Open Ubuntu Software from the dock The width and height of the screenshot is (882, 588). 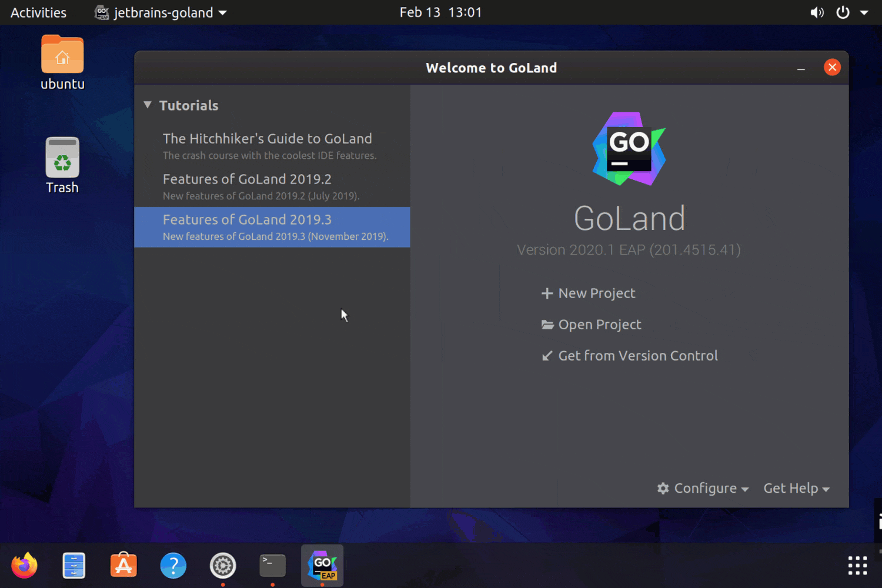pyautogui.click(x=123, y=565)
